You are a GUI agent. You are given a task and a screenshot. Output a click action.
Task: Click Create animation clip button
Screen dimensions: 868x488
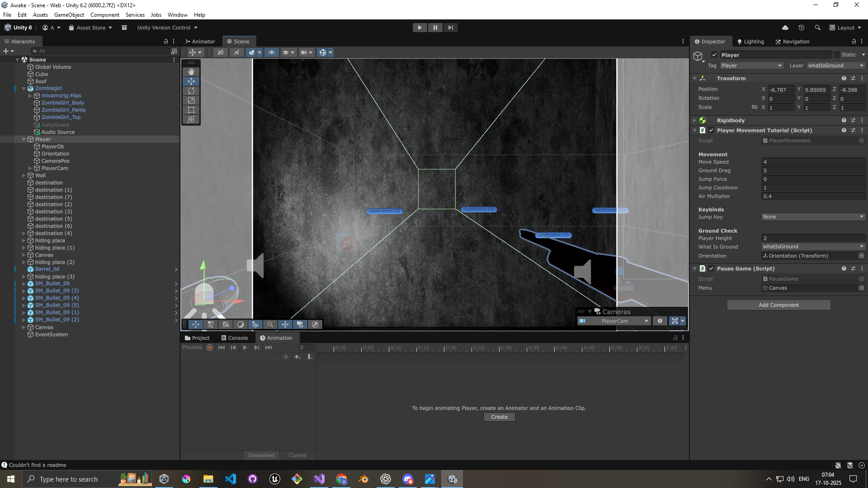click(499, 417)
